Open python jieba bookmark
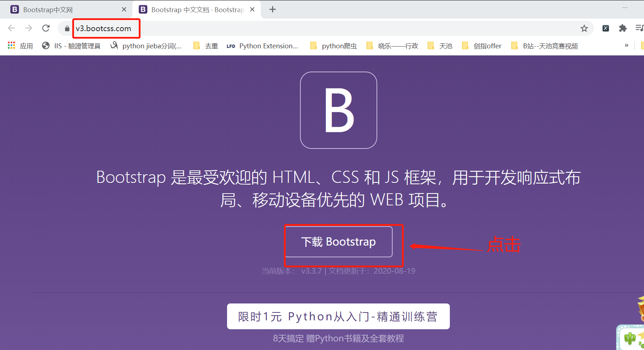The width and height of the screenshot is (644, 350). tap(146, 46)
